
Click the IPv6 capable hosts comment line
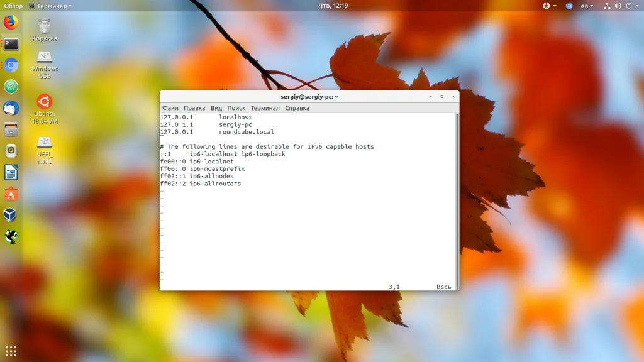pyautogui.click(x=267, y=146)
